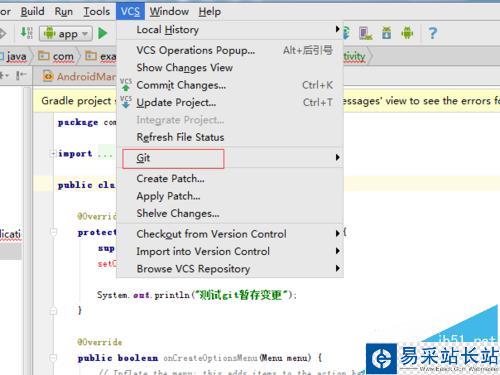Expand Import into Version Control

coord(230,251)
